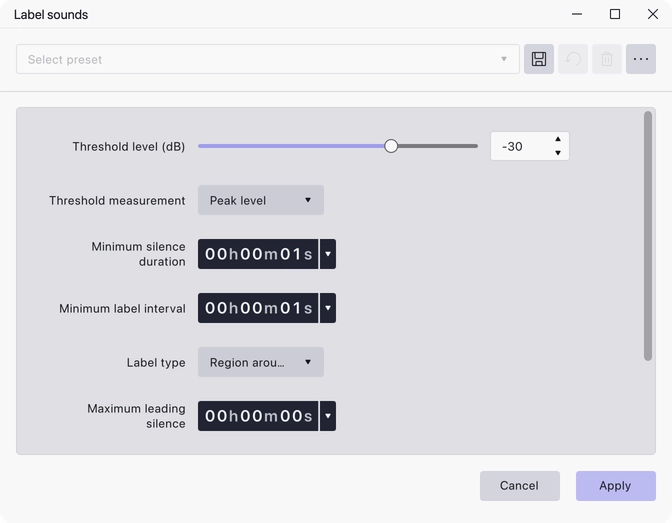Click the Label type text label
Image resolution: width=672 pixels, height=523 pixels.
point(156,363)
